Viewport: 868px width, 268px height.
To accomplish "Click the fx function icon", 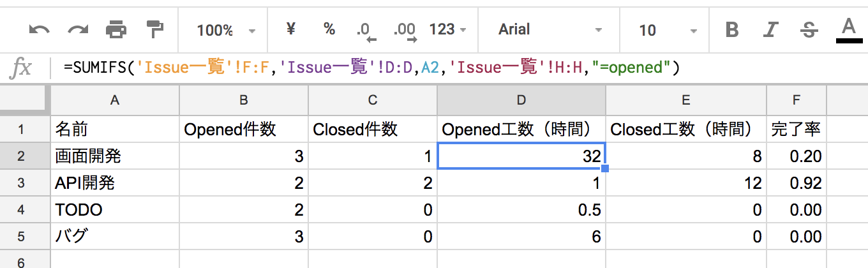I will (22, 68).
